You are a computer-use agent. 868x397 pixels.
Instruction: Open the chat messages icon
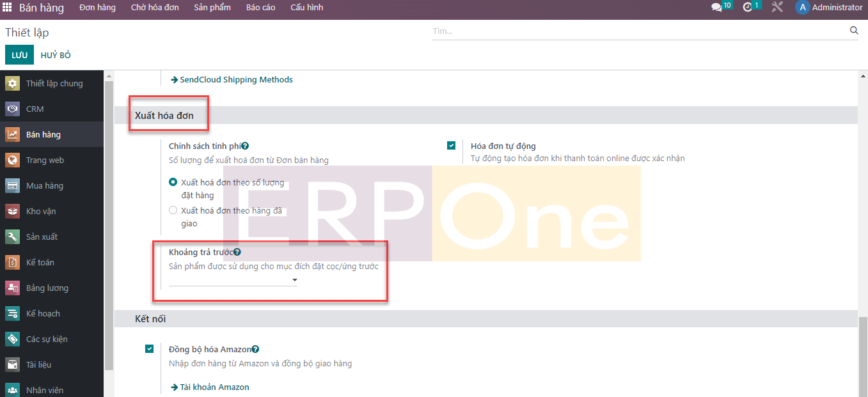[x=716, y=8]
